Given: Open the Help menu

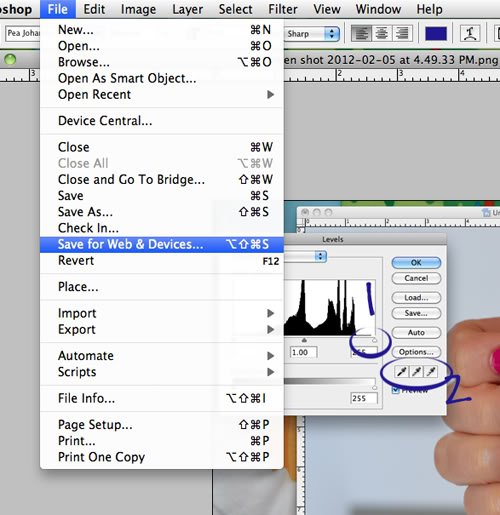Looking at the screenshot, I should [429, 9].
